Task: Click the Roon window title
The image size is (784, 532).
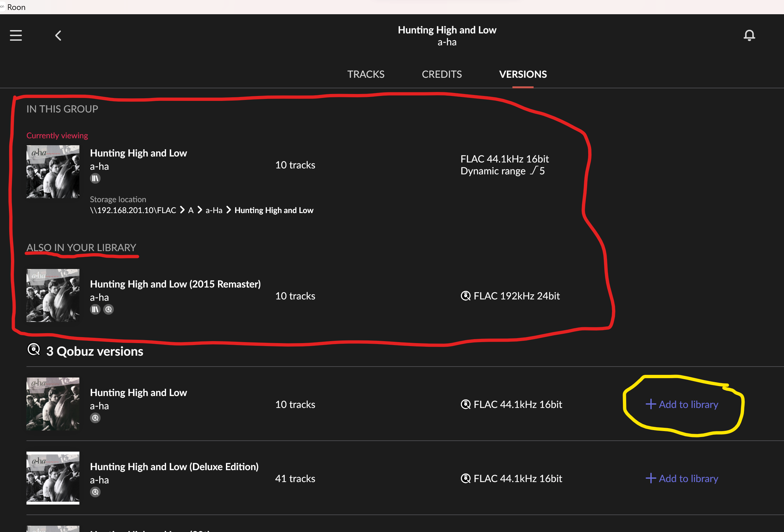Action: click(16, 7)
